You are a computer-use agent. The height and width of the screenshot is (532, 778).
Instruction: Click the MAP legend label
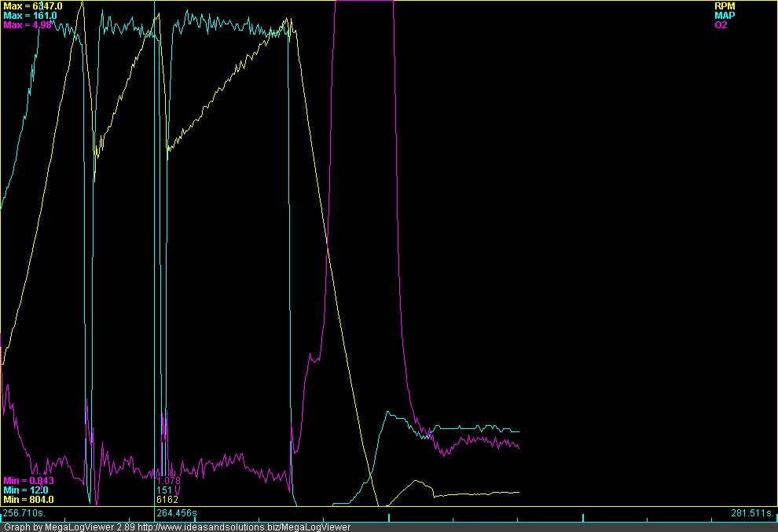[x=725, y=16]
